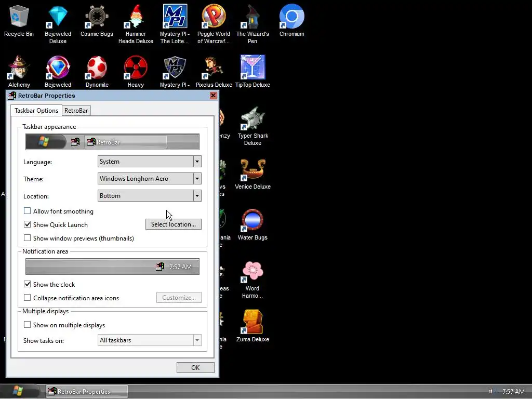Open the Language dropdown

149,162
